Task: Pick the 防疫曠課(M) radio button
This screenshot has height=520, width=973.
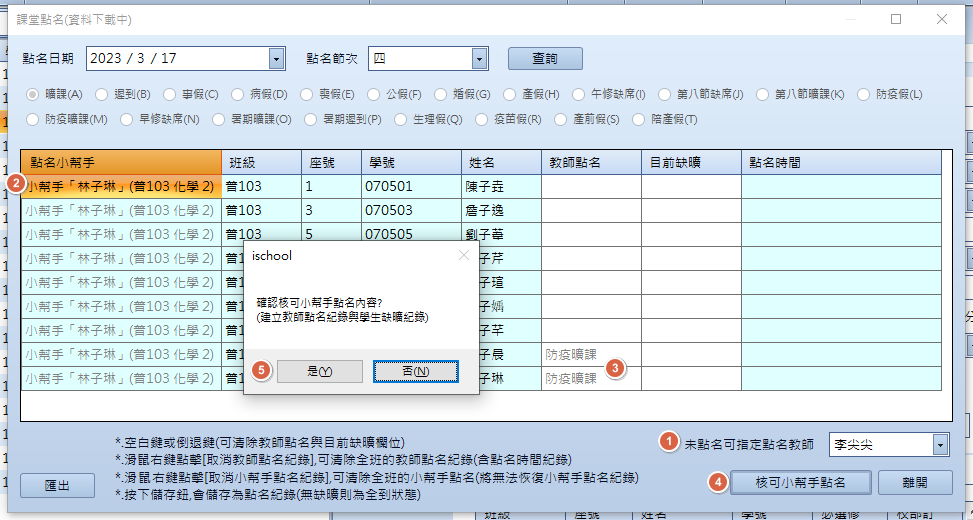Action: point(33,120)
